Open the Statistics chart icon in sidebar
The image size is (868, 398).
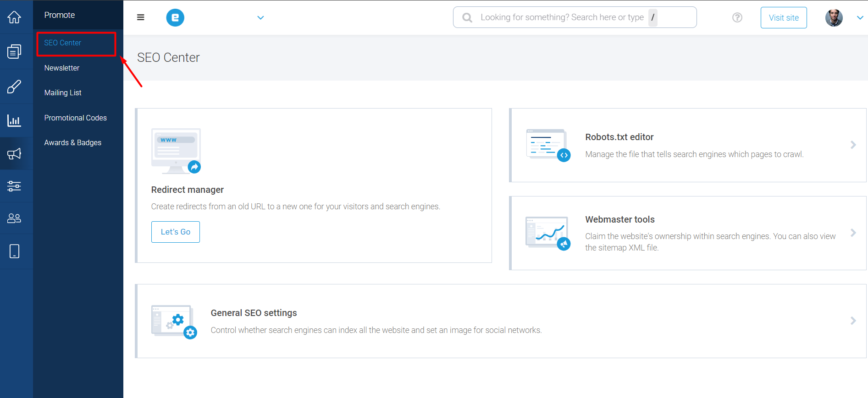tap(14, 120)
